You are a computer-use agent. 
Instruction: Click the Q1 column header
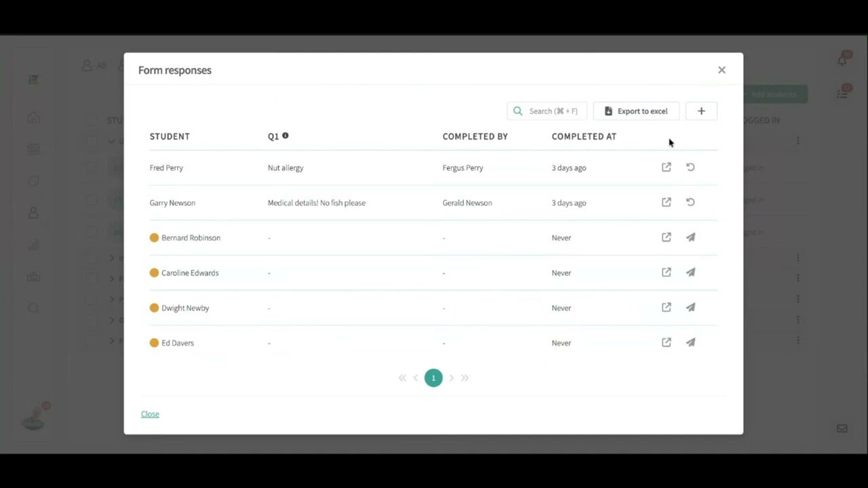[273, 136]
